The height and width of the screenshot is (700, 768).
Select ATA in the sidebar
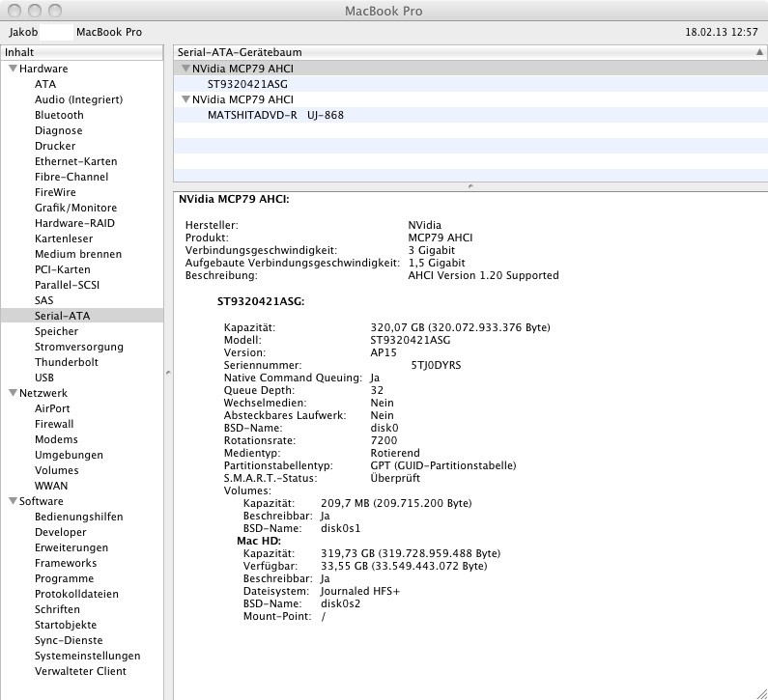pyautogui.click(x=45, y=84)
